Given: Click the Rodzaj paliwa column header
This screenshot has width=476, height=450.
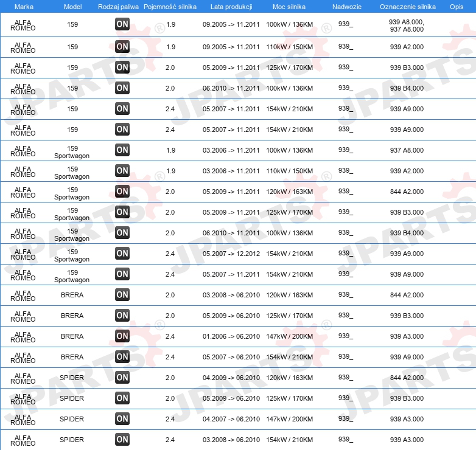Looking at the screenshot, I should coord(118,7).
